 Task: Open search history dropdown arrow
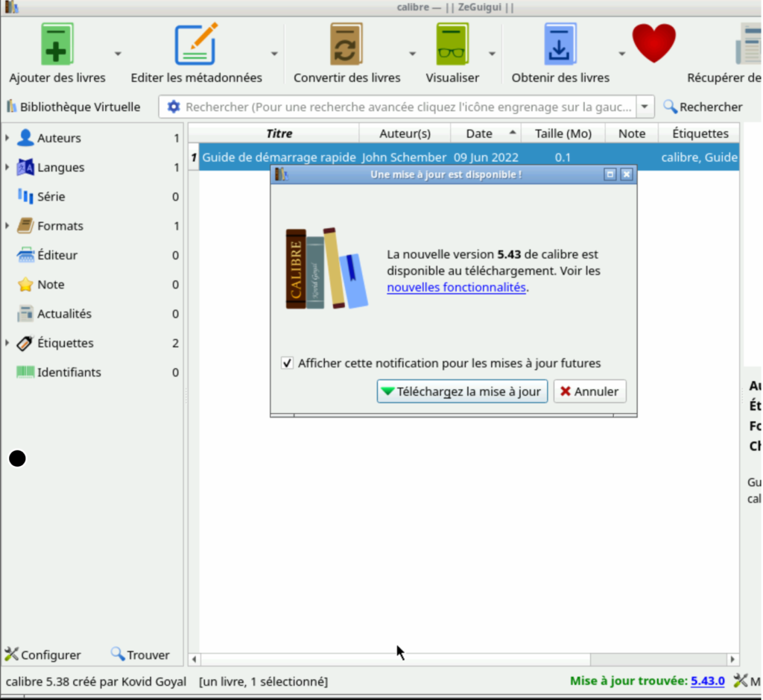click(645, 107)
